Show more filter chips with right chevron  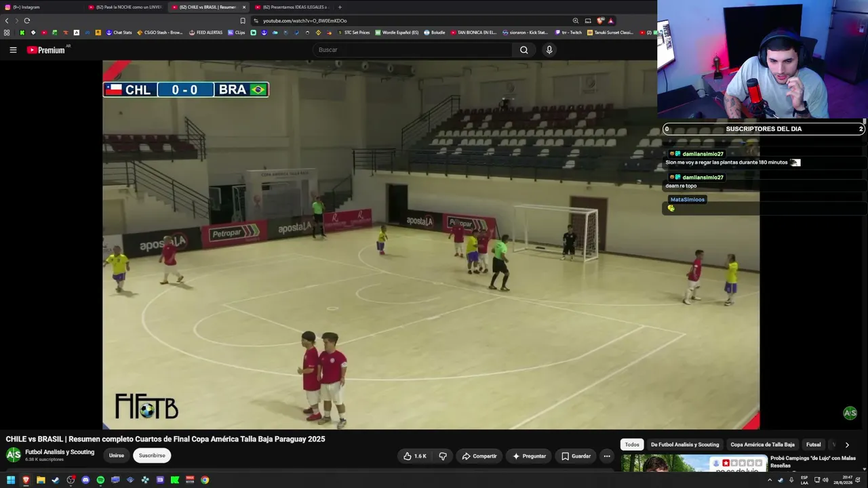[847, 445]
